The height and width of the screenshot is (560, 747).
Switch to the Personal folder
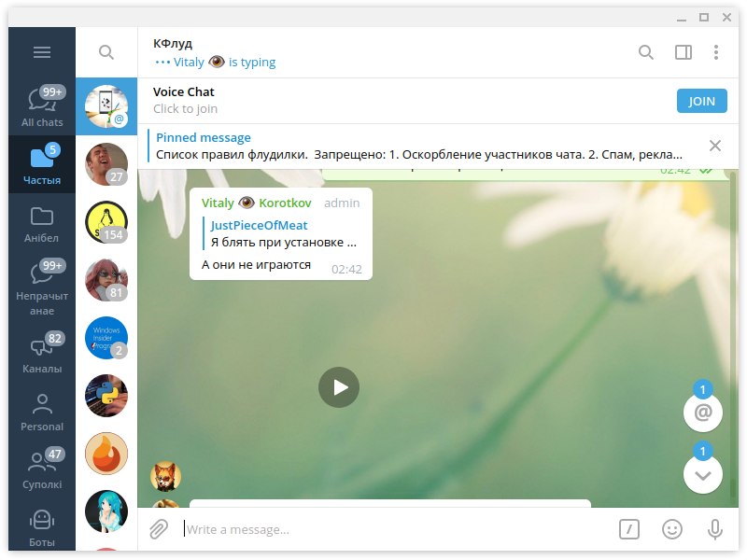42,413
